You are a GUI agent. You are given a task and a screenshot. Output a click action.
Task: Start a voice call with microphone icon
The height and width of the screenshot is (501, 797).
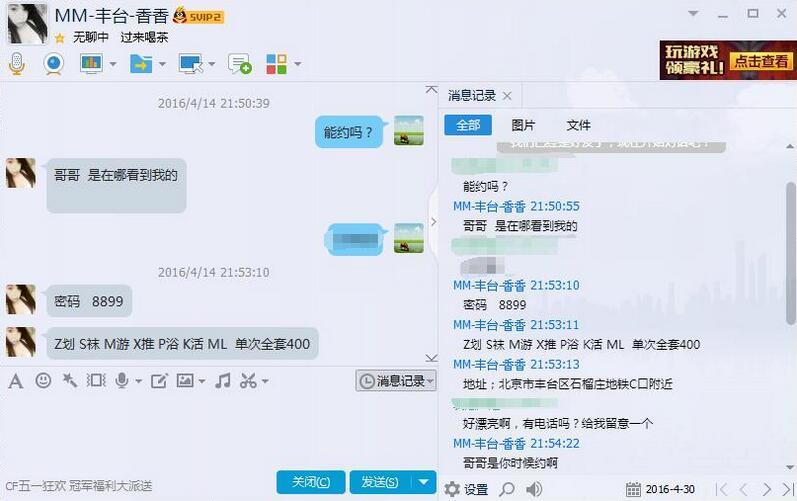[x=17, y=64]
